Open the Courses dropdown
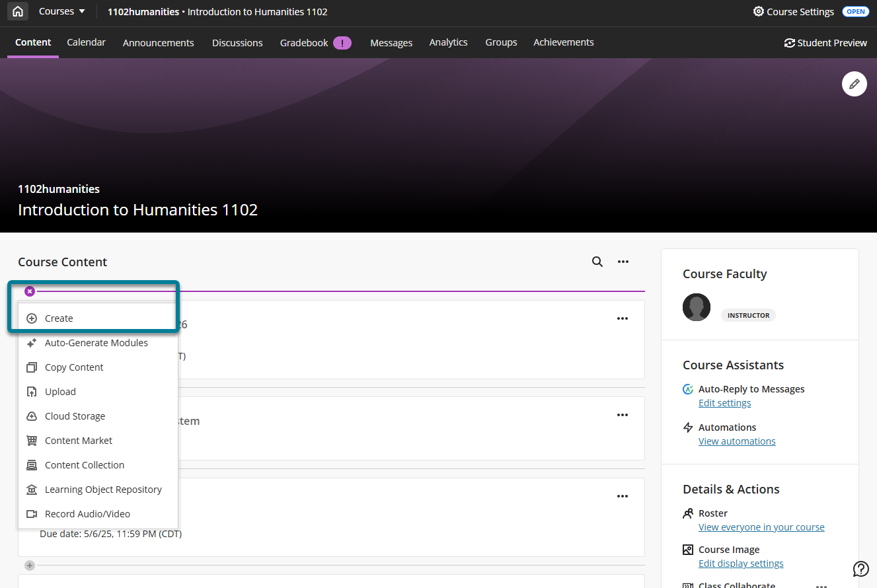The image size is (877, 588). point(61,11)
